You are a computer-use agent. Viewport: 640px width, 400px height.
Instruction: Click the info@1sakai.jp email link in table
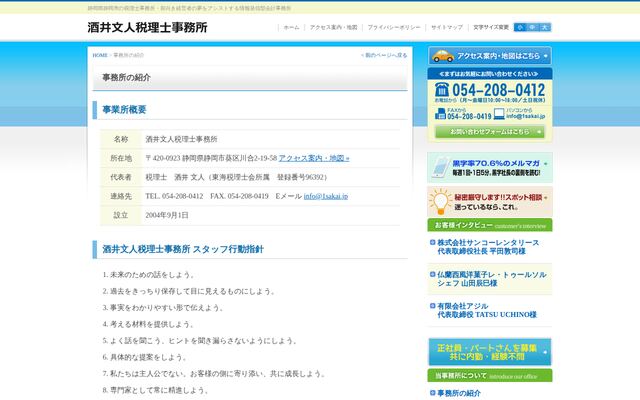(326, 196)
